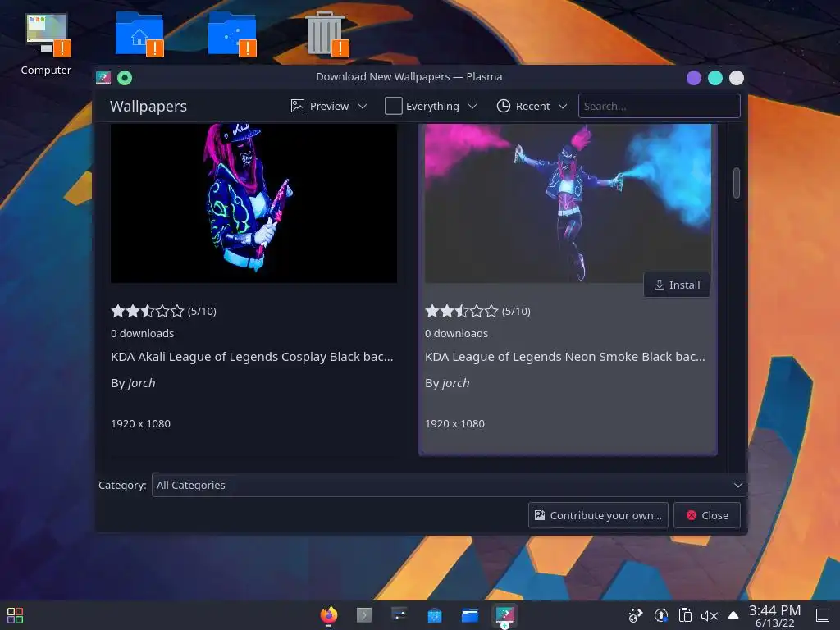Install the Neon Smoke wallpaper
Viewport: 840px width, 630px height.
[x=677, y=285]
